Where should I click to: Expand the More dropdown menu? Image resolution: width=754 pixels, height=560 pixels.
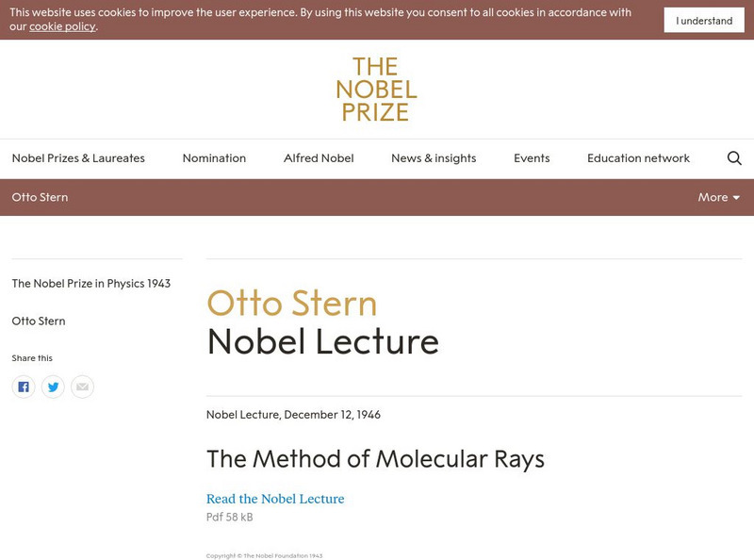(718, 197)
